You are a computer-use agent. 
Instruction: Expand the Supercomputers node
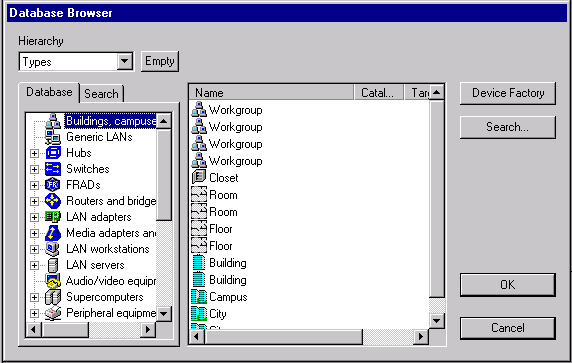34,298
